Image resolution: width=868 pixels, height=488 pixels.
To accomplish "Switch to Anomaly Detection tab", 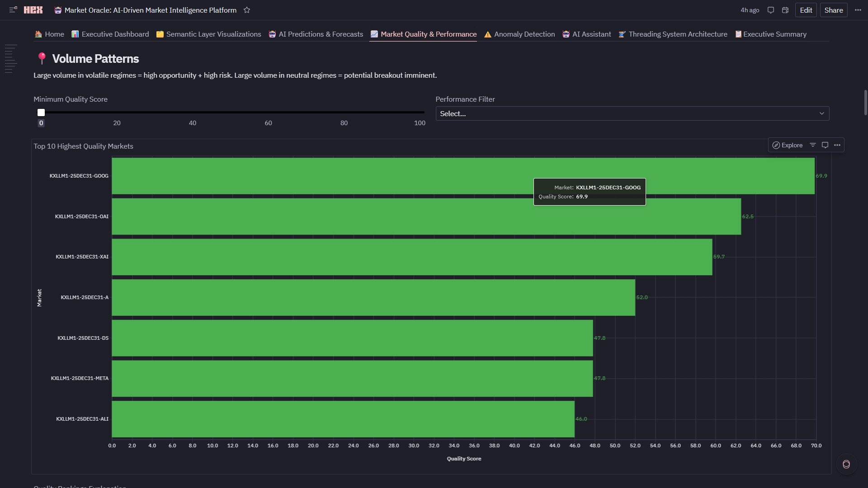I will click(x=519, y=34).
